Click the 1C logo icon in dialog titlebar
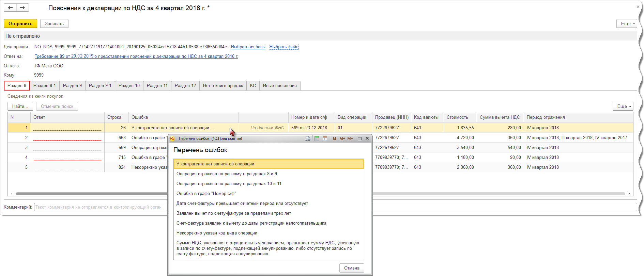644x276 pixels. pyautogui.click(x=172, y=139)
